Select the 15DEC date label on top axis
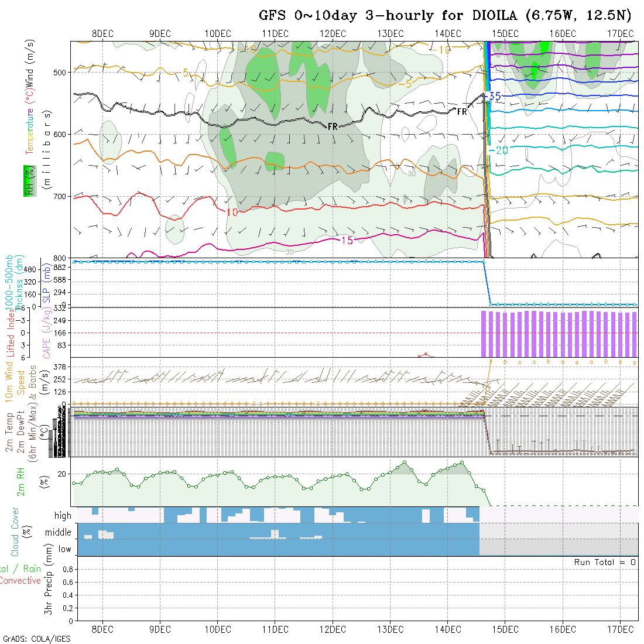Viewport: 644px width, 644px height. point(505,33)
